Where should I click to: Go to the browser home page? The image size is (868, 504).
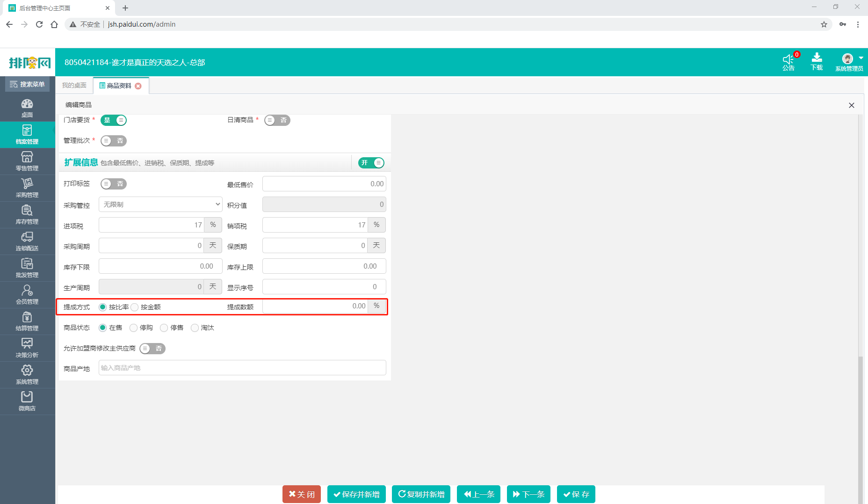[54, 24]
